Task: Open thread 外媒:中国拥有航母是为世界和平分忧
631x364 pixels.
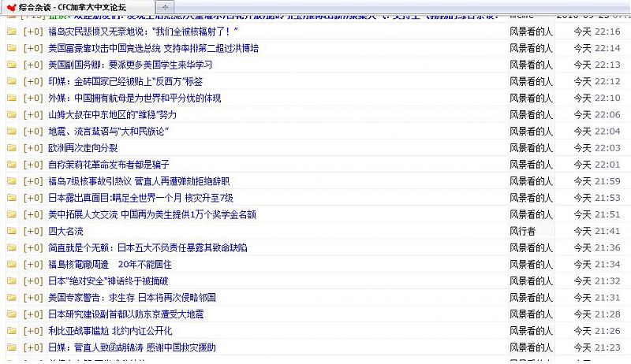Action: 134,98
